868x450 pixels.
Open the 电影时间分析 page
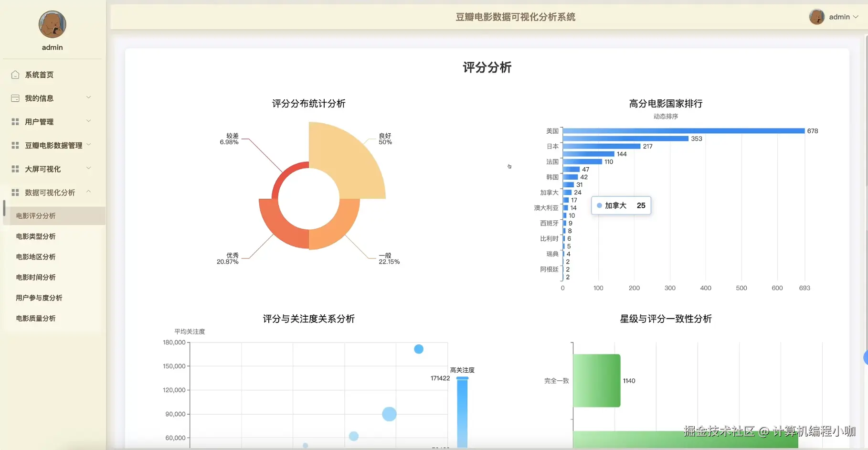36,277
